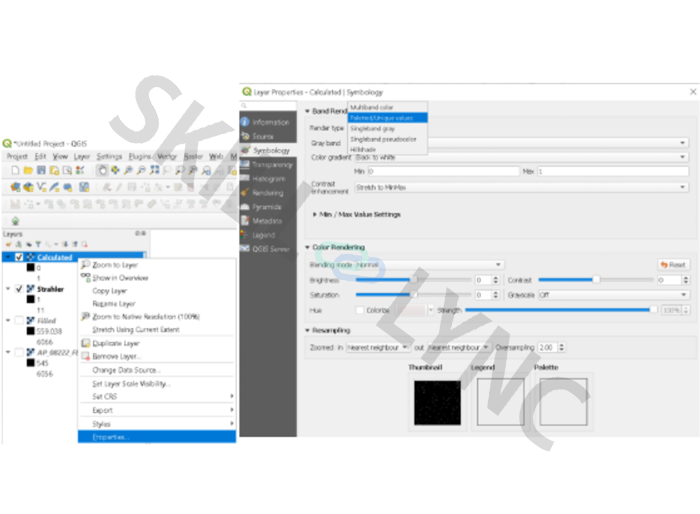Open the Raster menu in QGIS menu bar

[x=193, y=156]
